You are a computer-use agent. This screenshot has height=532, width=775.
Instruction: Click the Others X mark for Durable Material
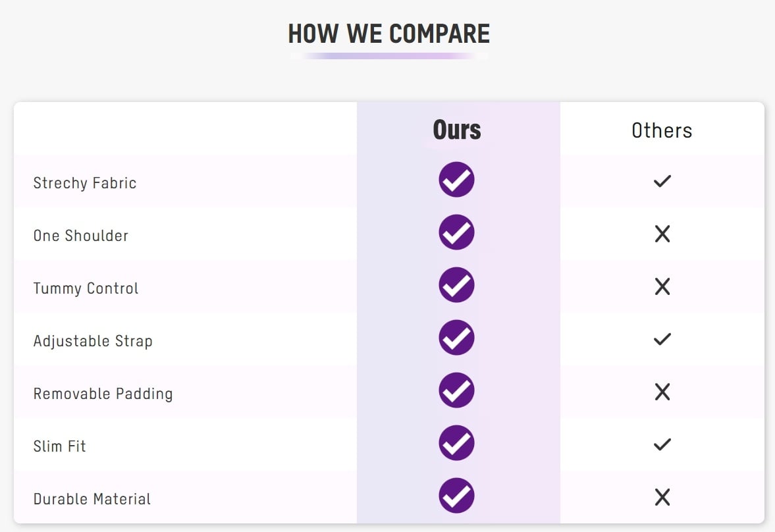point(662,497)
